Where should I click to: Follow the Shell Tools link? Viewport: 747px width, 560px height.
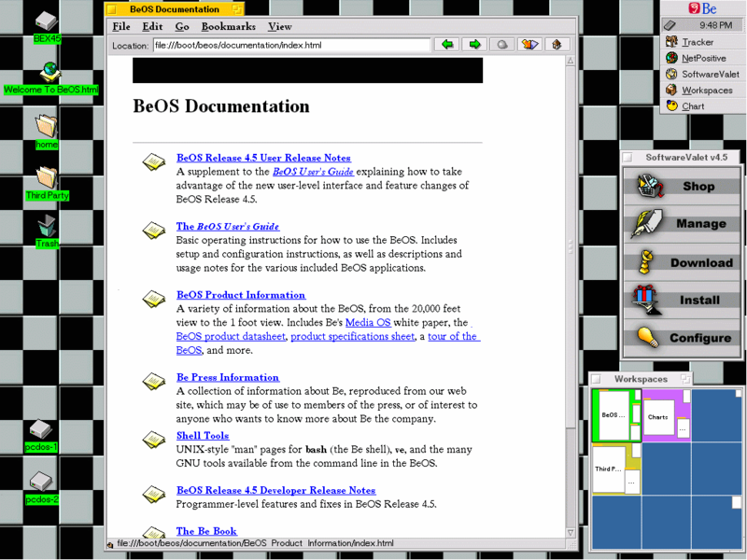(x=202, y=435)
